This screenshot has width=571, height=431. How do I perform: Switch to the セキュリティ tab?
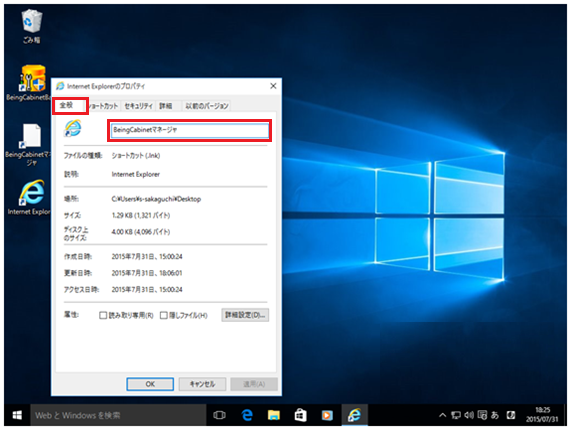[138, 106]
